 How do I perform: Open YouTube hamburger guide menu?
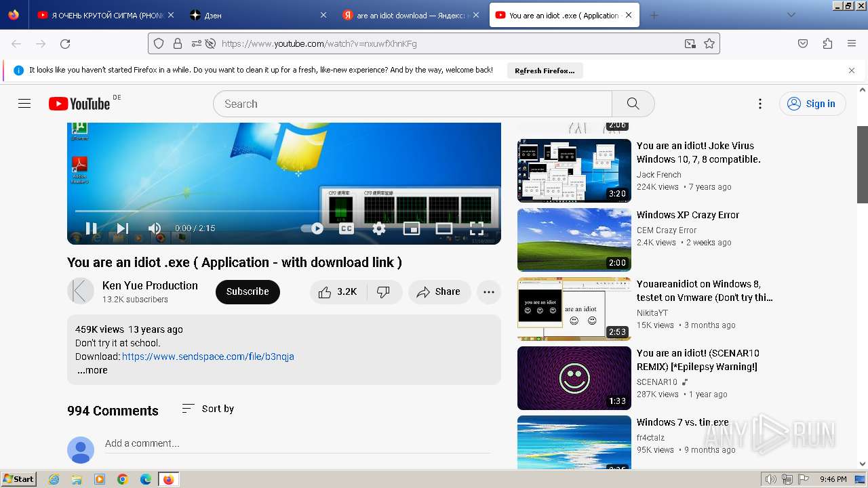pyautogui.click(x=24, y=104)
